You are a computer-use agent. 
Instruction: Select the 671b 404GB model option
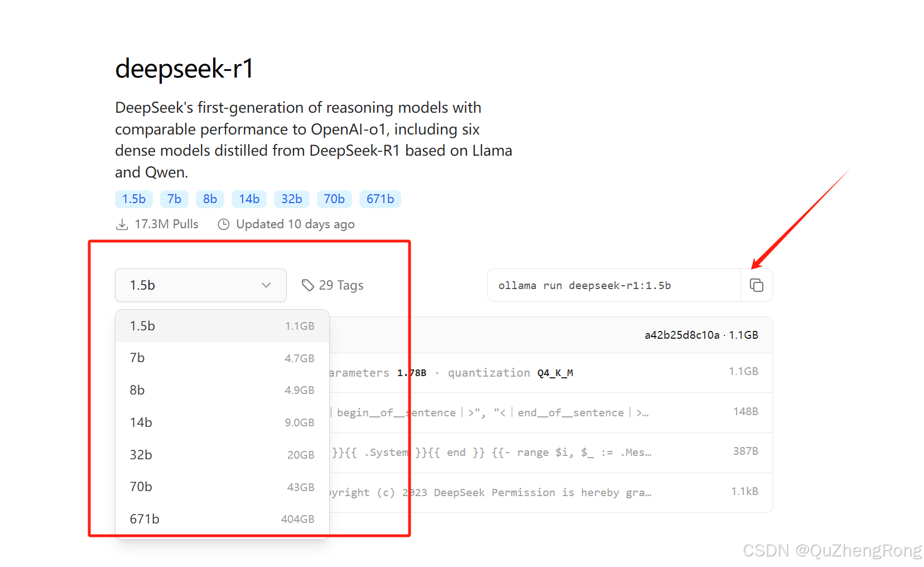coord(222,519)
